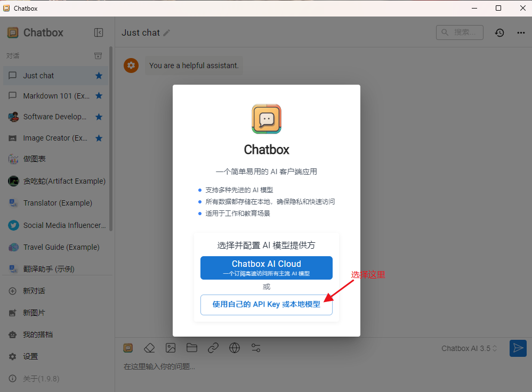Attach an image using the image icon
532x392 pixels.
pyautogui.click(x=171, y=348)
